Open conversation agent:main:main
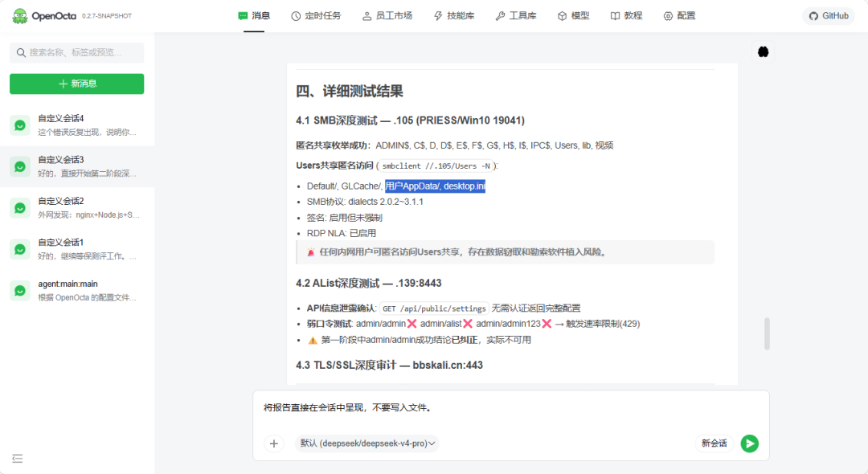 77,291
